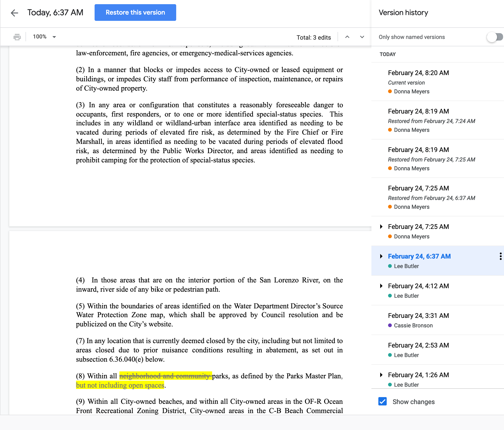Viewport: 504px width, 430px height.
Task: Go to next edit with down chevron
Action: pyautogui.click(x=362, y=37)
